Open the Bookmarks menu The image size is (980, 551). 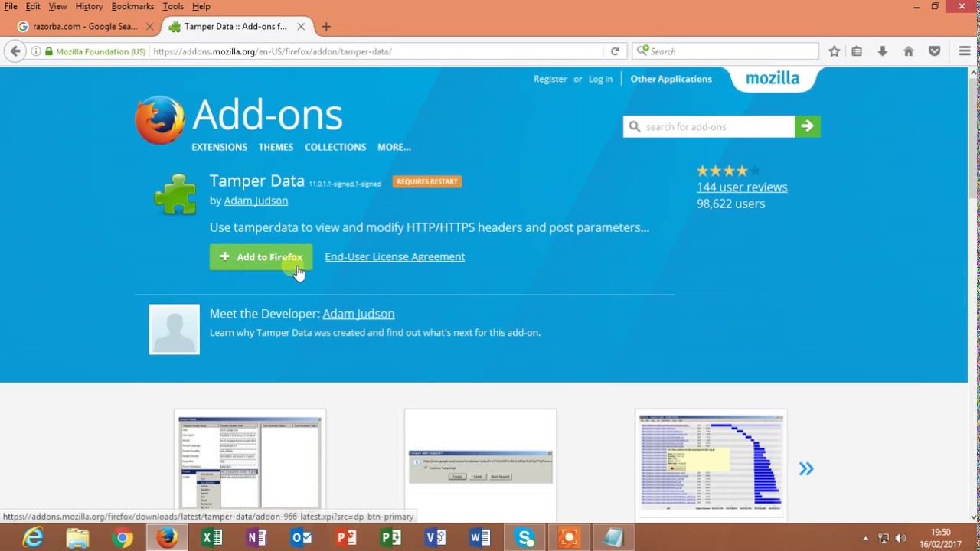[132, 6]
